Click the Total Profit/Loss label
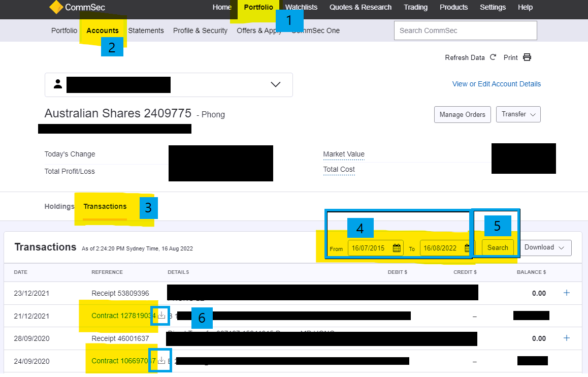 point(70,171)
